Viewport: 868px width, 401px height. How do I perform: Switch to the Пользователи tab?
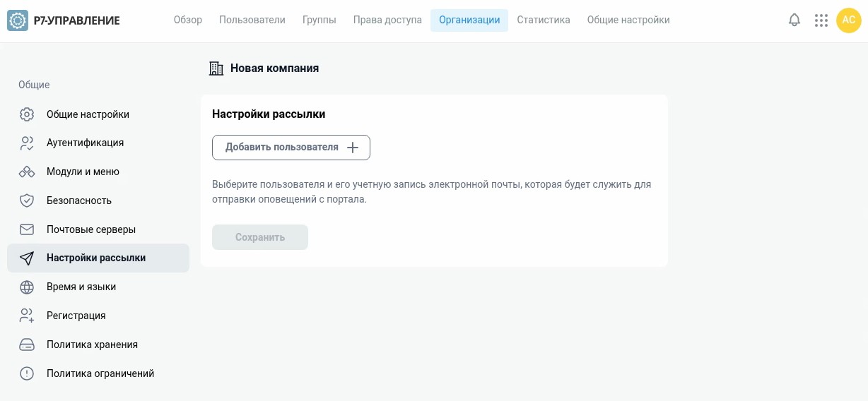coord(252,20)
